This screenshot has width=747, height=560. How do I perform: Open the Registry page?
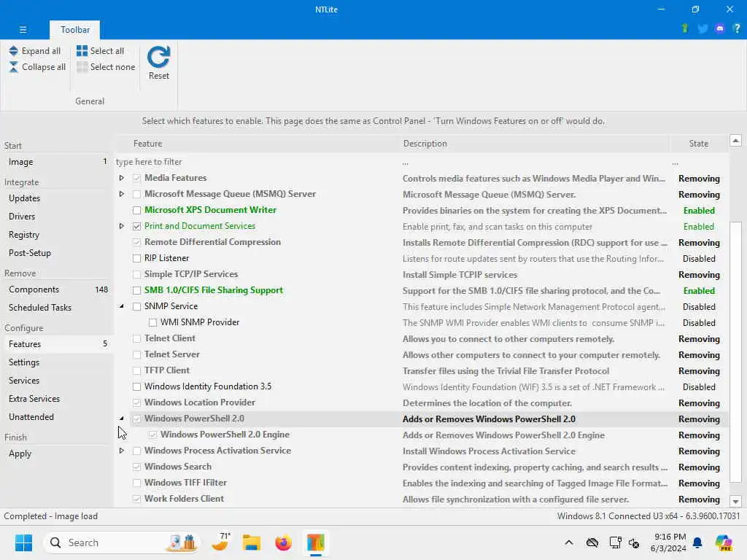(x=57, y=235)
